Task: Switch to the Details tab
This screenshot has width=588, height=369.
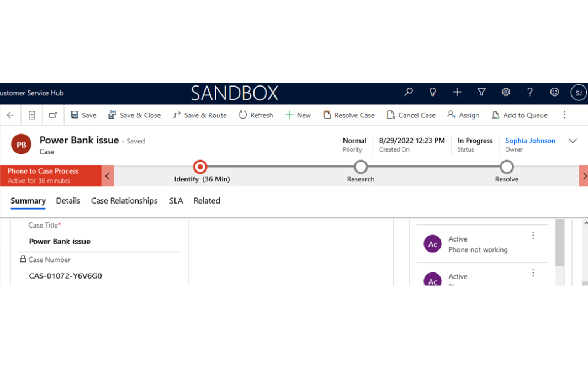Action: 68,201
